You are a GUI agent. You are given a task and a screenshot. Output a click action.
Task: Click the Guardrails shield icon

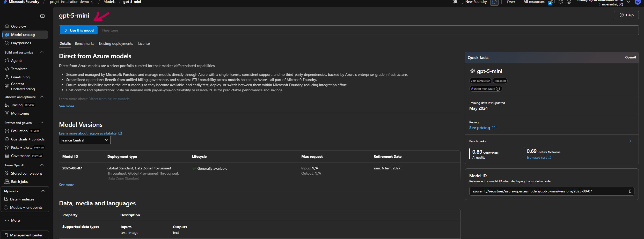pos(7,139)
